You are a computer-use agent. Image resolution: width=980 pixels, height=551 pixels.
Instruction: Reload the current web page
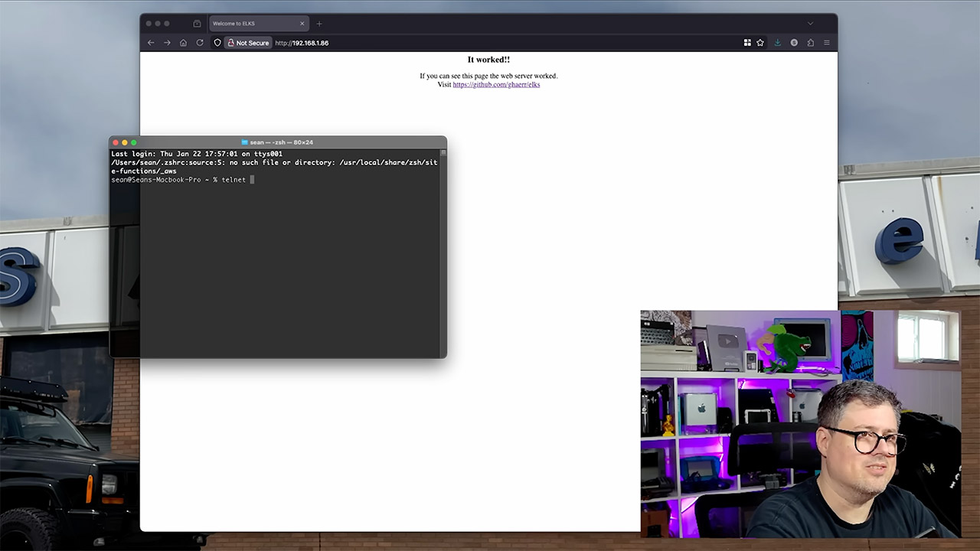[x=200, y=43]
